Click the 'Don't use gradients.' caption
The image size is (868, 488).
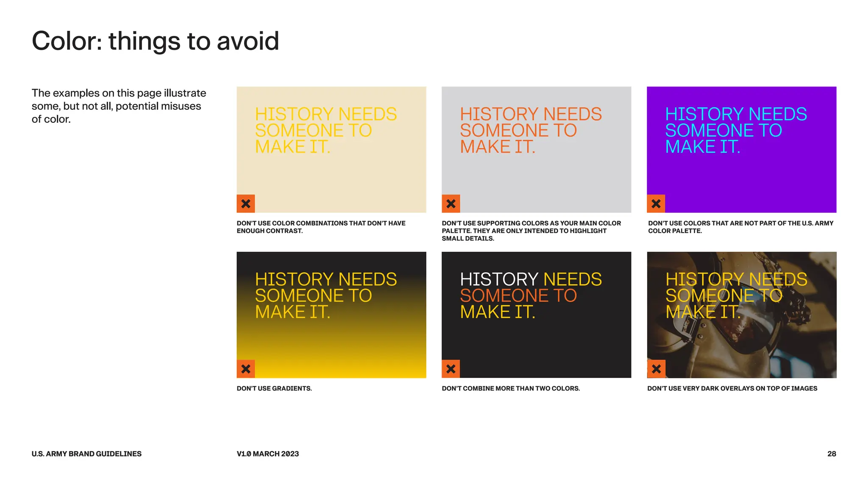tap(274, 388)
